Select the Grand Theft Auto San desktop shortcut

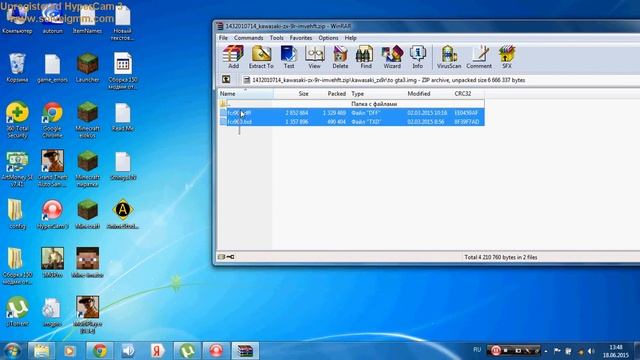(52, 169)
